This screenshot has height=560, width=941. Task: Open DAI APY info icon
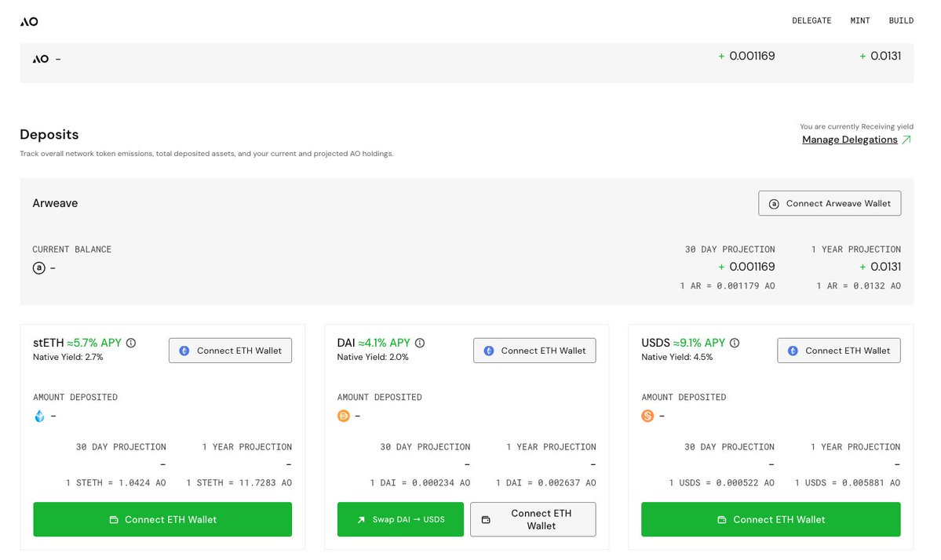(420, 343)
